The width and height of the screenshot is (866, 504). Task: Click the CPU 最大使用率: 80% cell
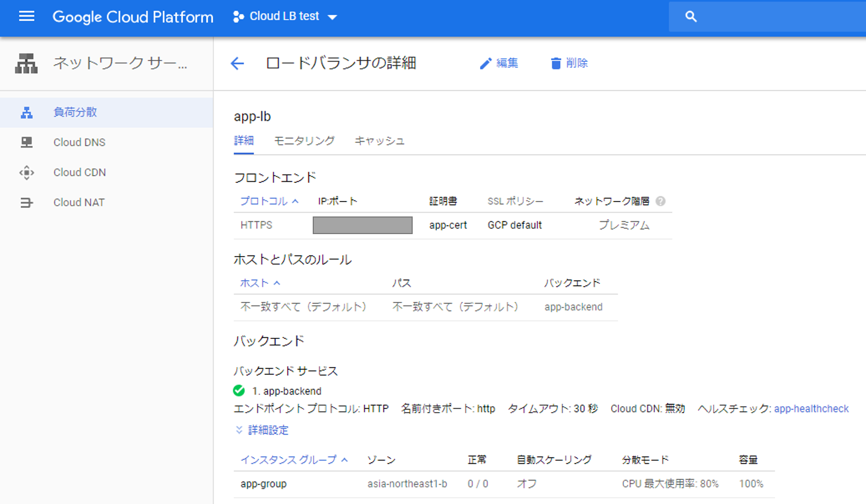point(670,484)
